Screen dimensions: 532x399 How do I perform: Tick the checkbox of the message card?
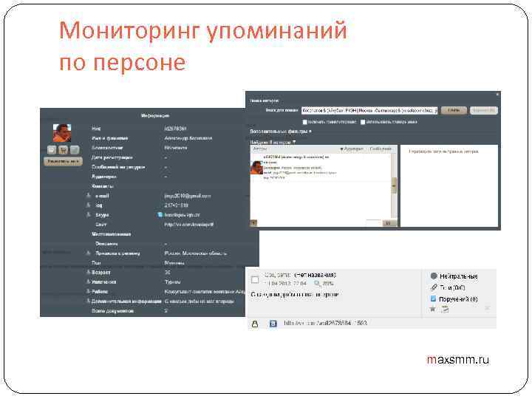tap(255, 279)
